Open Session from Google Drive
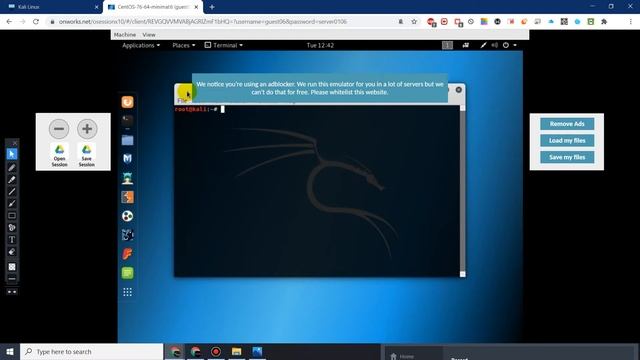 point(60,156)
